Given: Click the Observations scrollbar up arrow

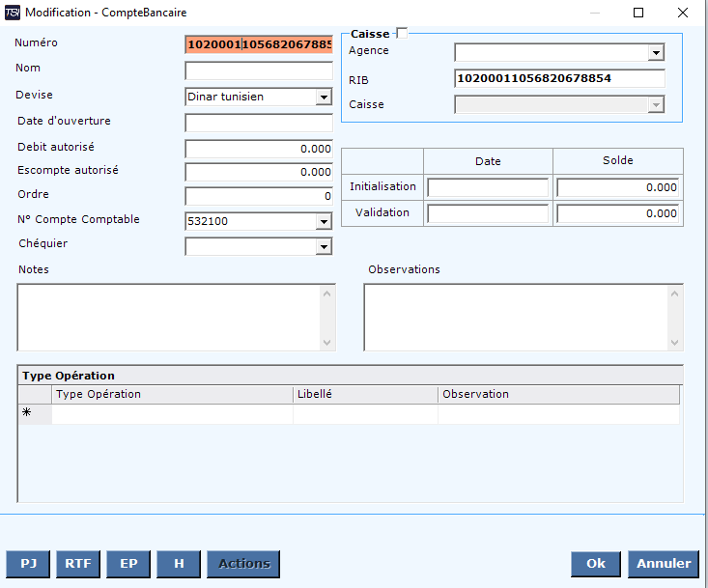Looking at the screenshot, I should pyautogui.click(x=674, y=294).
